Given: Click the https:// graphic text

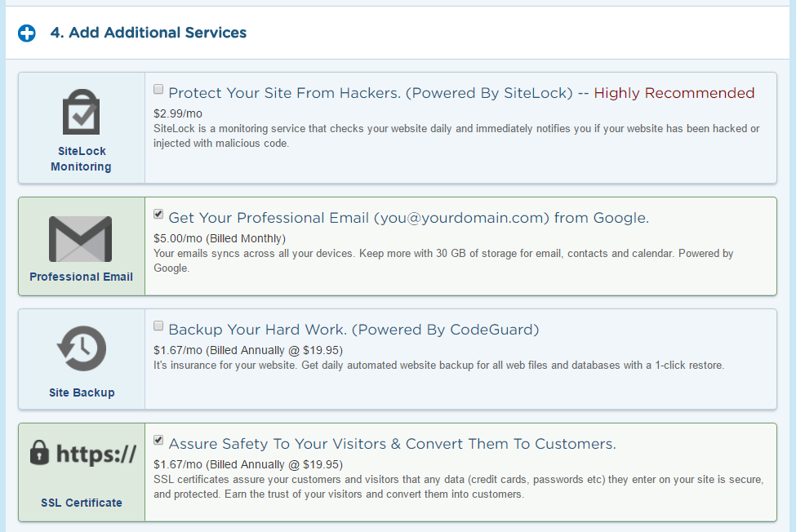Looking at the screenshot, I should (x=96, y=454).
